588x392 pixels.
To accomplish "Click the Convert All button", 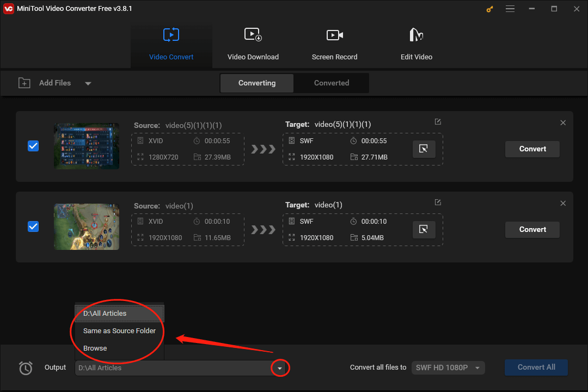I will point(536,367).
